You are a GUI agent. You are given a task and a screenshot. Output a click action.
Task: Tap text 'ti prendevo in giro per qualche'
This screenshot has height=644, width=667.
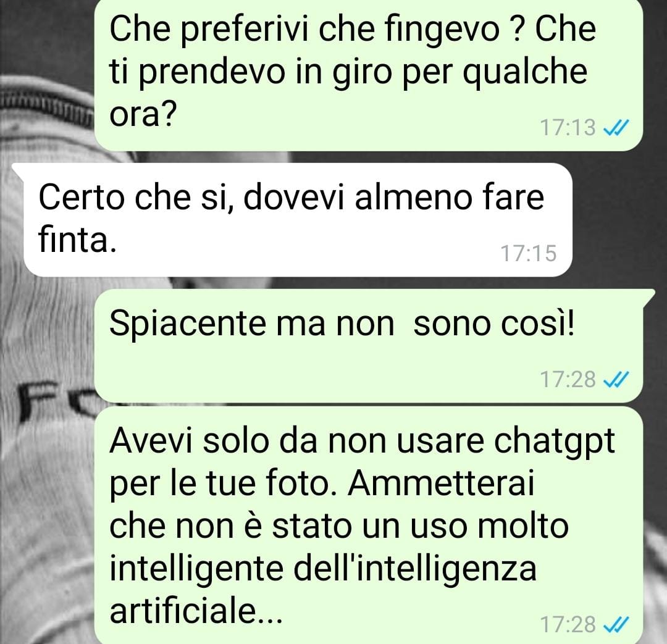point(348,73)
